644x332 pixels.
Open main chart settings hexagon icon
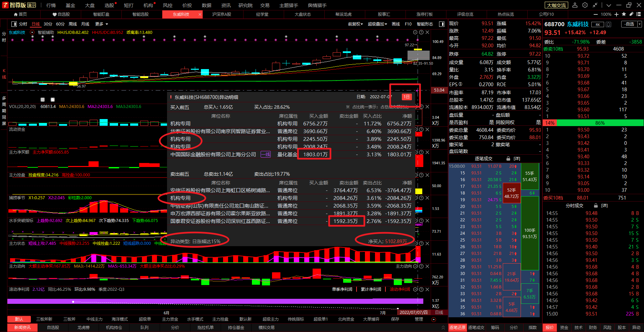click(415, 33)
